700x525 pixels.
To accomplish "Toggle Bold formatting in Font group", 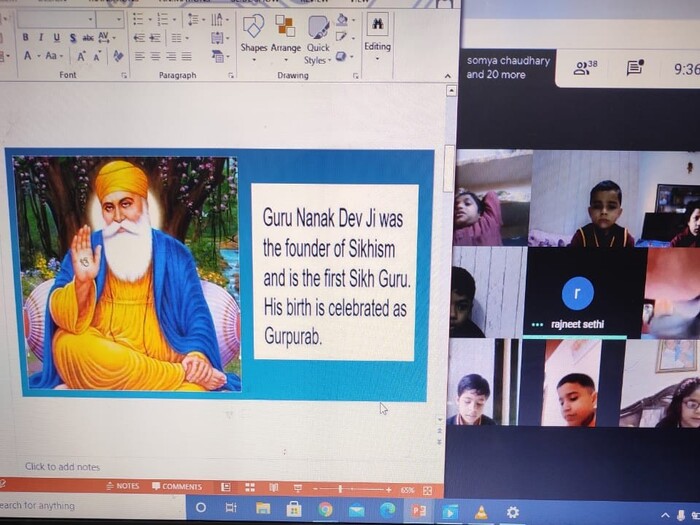I will coord(25,38).
